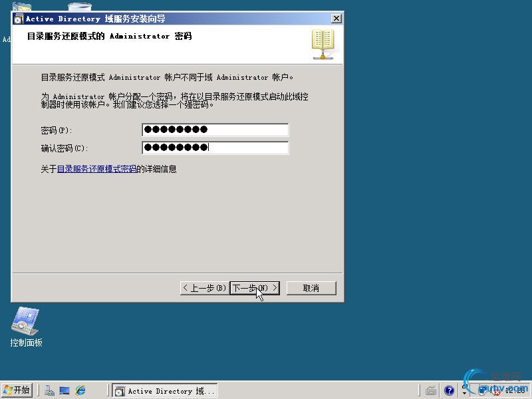Screen dimensions: 532x399
Task: Click the 密码(P) password field
Action: coord(215,130)
